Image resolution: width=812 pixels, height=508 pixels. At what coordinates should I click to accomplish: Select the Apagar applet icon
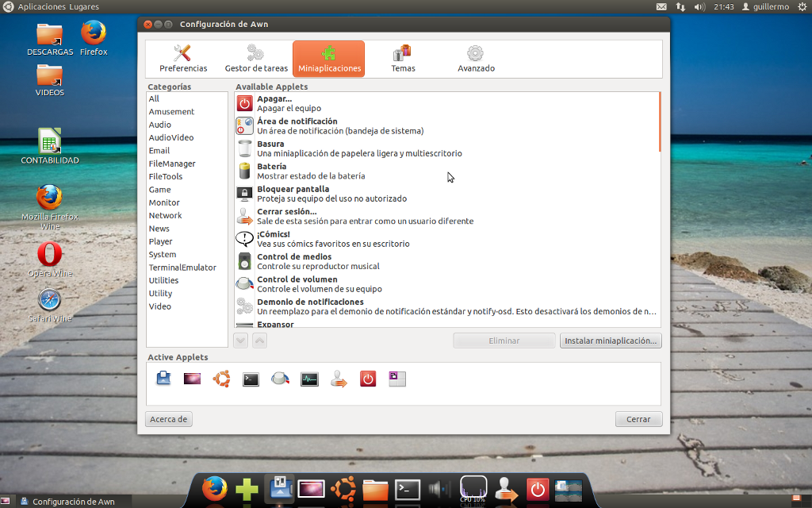(244, 103)
